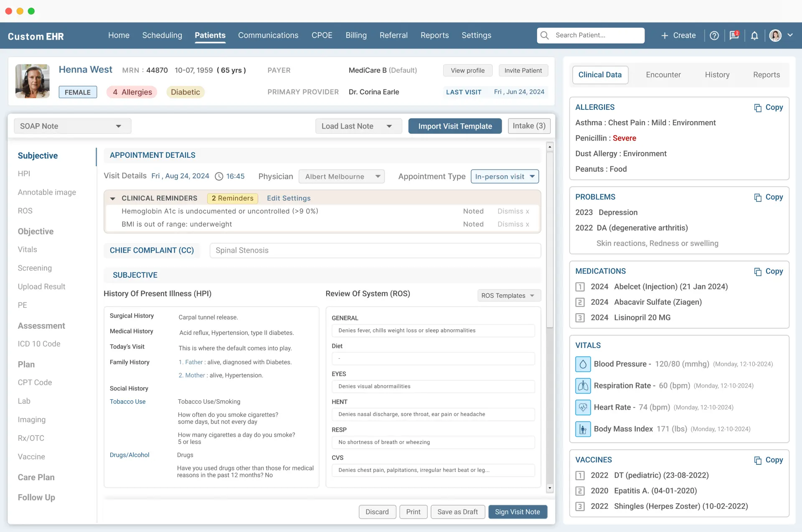The image size is (802, 532).
Task: Click the Heart Rate icon
Action: point(583,407)
